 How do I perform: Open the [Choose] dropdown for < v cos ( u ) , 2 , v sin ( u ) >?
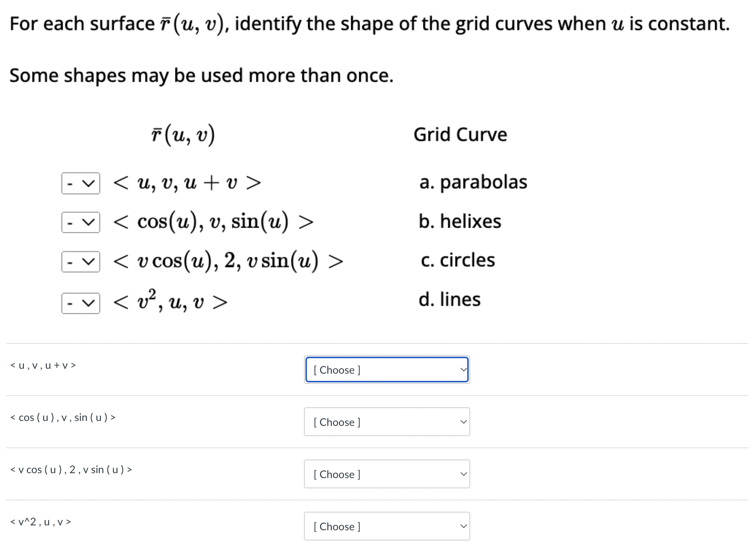(x=386, y=474)
